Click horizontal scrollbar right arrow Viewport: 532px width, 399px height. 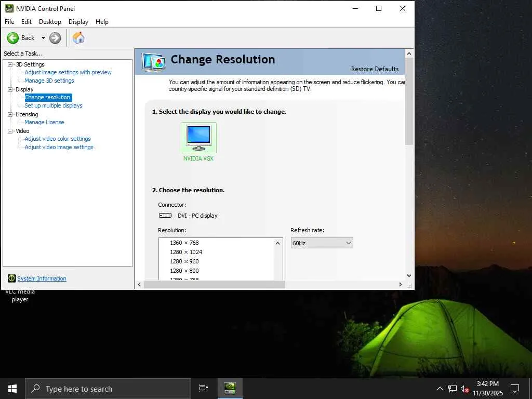click(401, 285)
